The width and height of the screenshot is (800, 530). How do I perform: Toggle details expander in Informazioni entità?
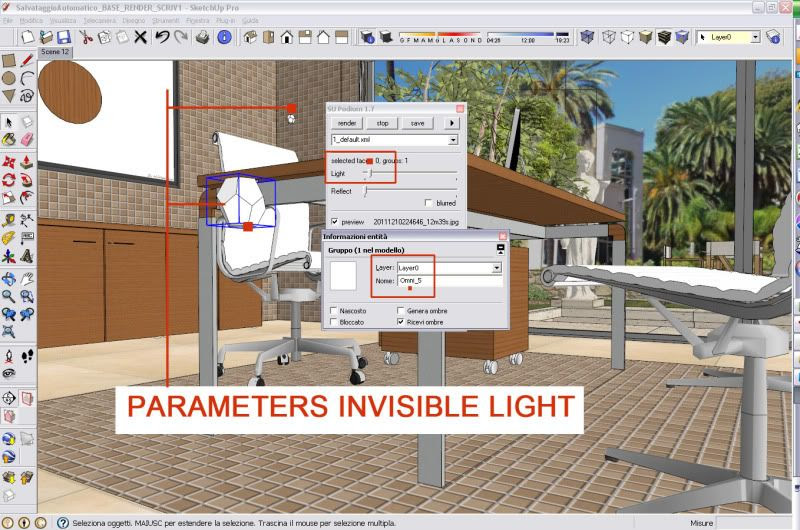[x=501, y=249]
